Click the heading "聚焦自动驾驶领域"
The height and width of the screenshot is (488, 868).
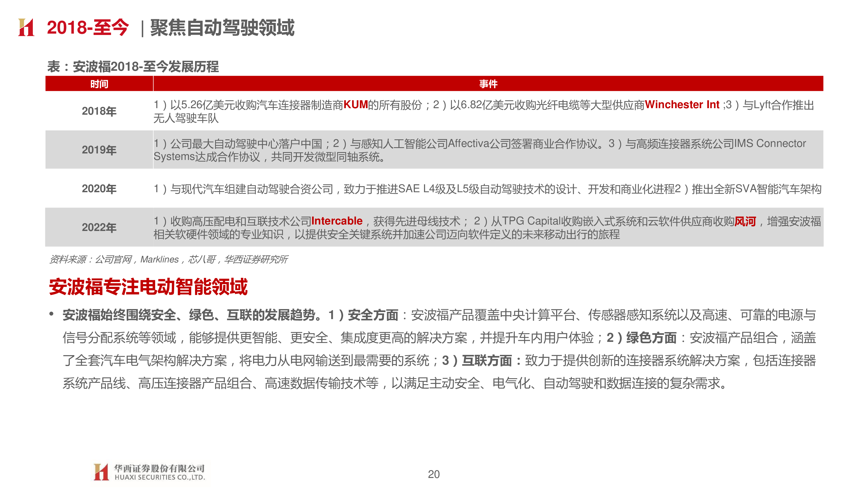point(222,27)
